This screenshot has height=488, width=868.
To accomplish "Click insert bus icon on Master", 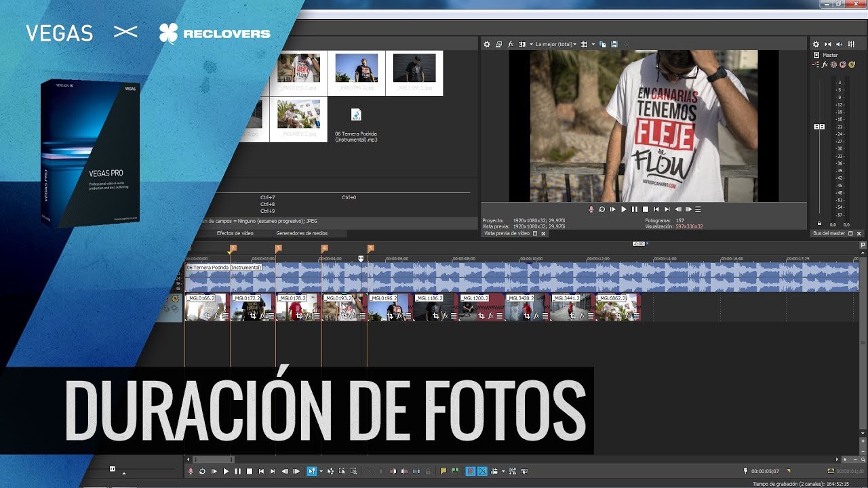I will coord(815,64).
